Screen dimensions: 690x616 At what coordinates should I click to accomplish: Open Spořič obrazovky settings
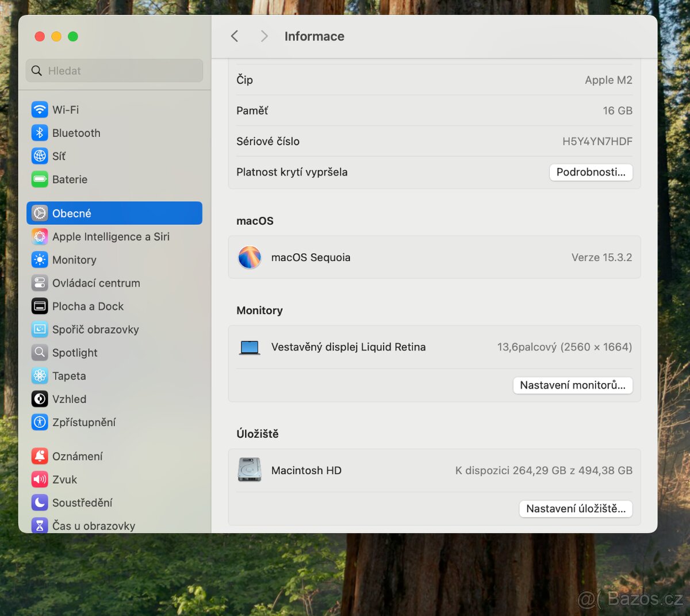coord(39,329)
